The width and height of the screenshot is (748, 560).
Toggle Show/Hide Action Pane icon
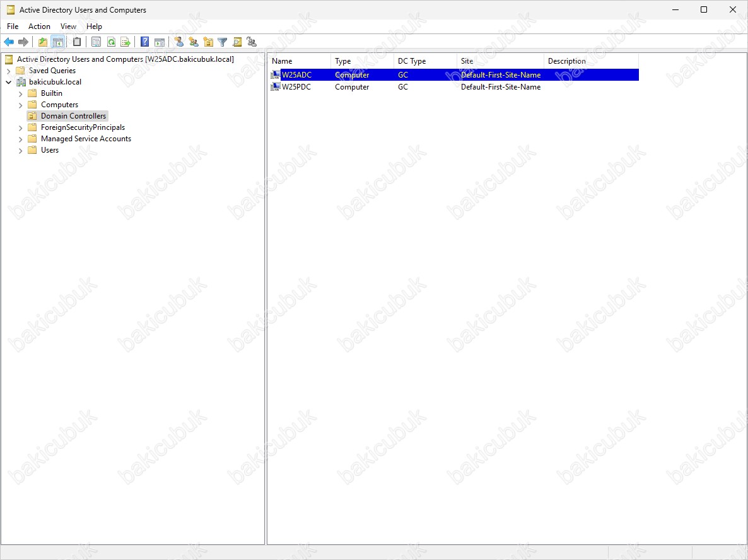point(160,42)
